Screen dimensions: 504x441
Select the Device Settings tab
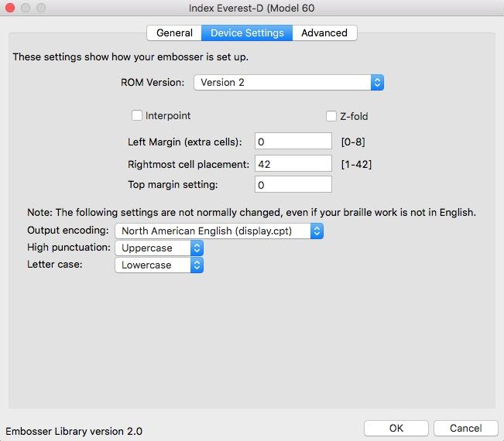[247, 32]
